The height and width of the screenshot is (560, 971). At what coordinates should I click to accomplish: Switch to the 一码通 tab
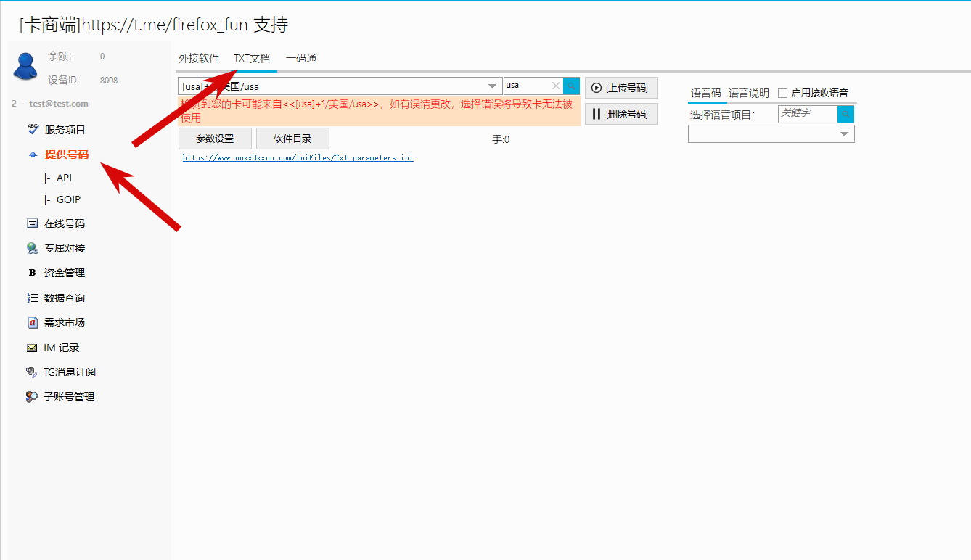pyautogui.click(x=301, y=59)
